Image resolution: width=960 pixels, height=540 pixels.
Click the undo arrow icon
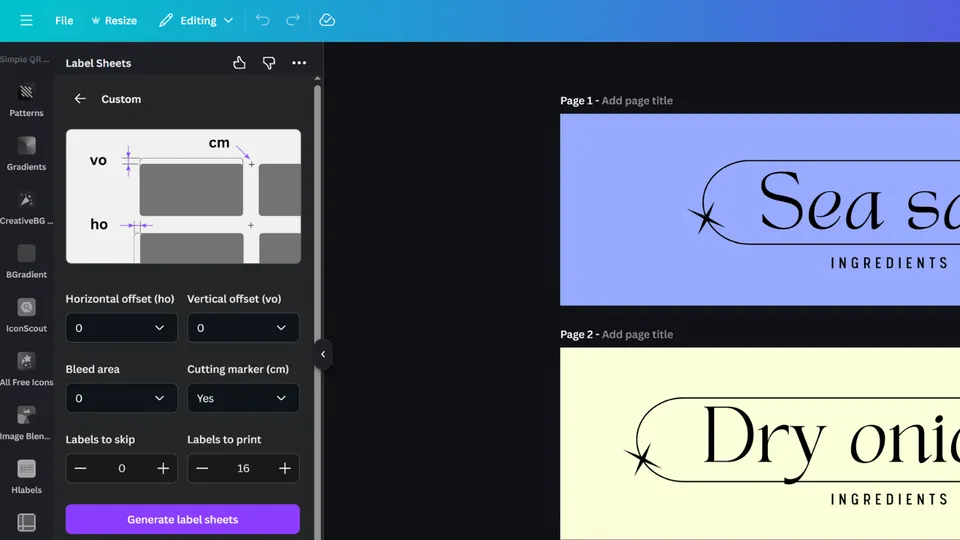[x=262, y=20]
